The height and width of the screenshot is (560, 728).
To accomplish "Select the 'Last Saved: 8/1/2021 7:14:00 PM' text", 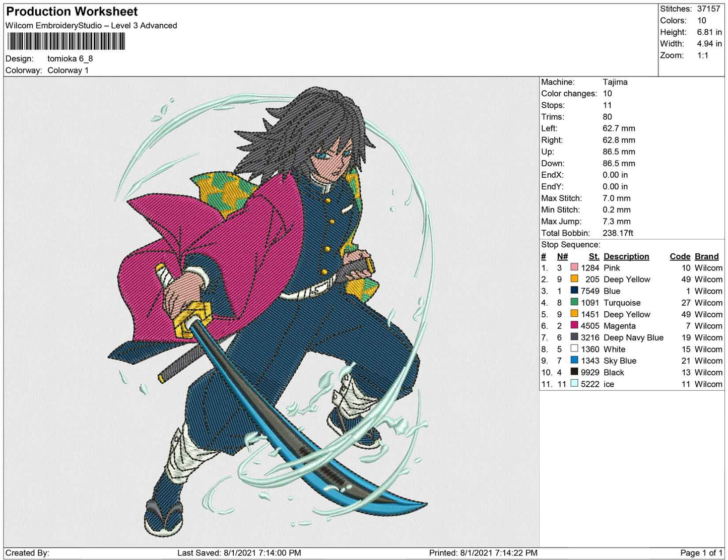I will point(239,553).
